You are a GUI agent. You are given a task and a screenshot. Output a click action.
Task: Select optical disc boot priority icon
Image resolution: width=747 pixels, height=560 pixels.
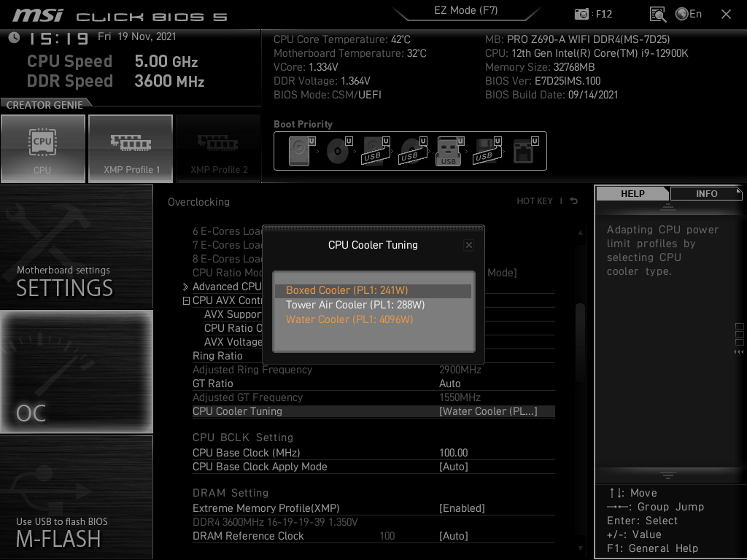338,151
